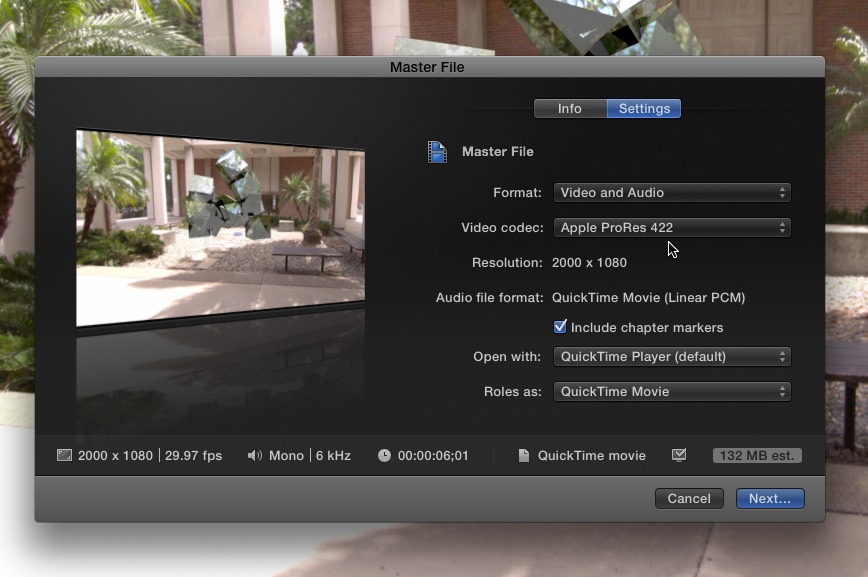
Task: Switch to the Info tab
Action: pyautogui.click(x=570, y=109)
